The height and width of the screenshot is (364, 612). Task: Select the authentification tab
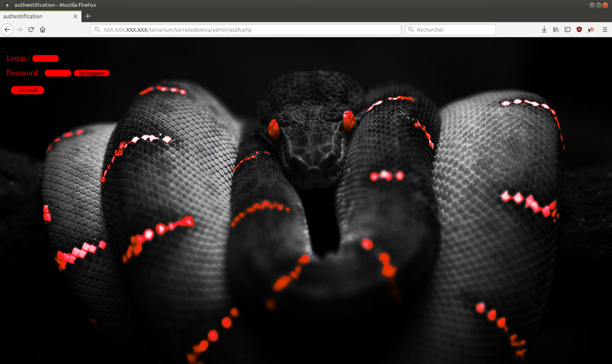(x=34, y=16)
